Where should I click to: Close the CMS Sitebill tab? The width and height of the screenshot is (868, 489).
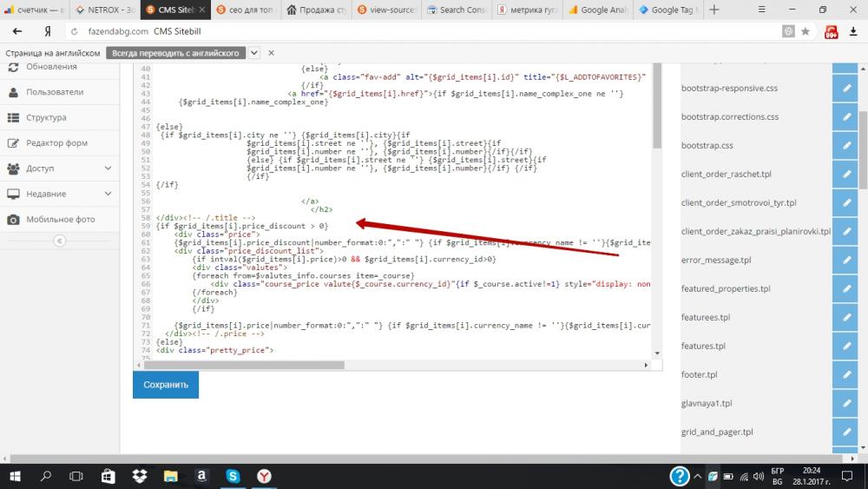202,10
